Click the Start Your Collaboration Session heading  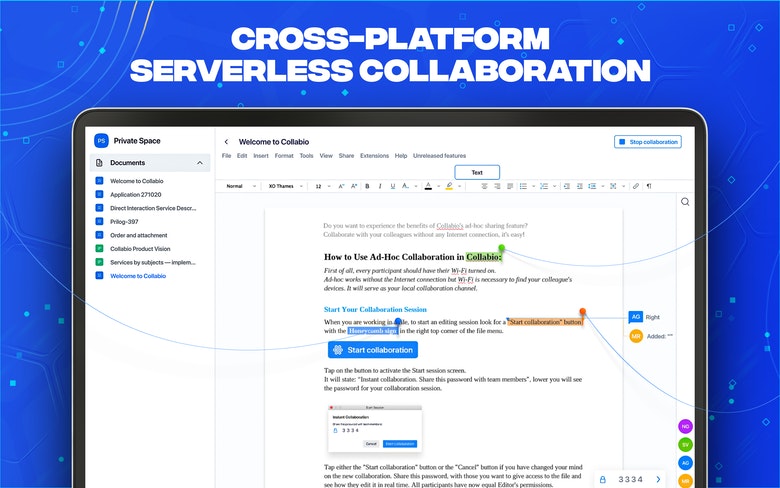pyautogui.click(x=375, y=309)
